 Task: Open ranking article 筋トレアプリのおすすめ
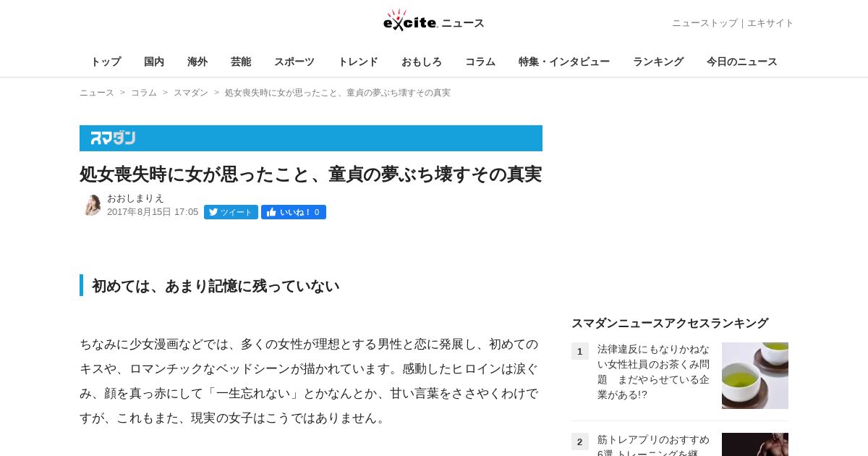pos(653,444)
